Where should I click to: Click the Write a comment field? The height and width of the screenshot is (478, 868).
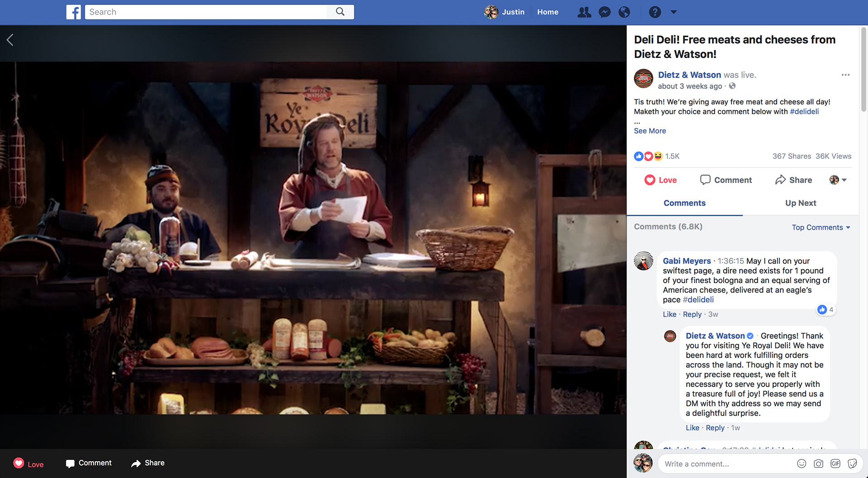coord(726,464)
